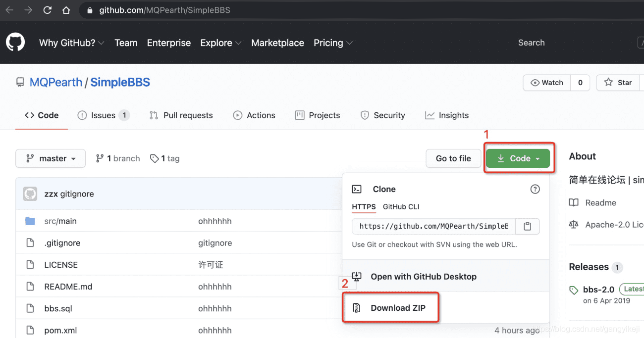Open the 1 branch link
Screen dimensions: 644x338
tap(118, 158)
